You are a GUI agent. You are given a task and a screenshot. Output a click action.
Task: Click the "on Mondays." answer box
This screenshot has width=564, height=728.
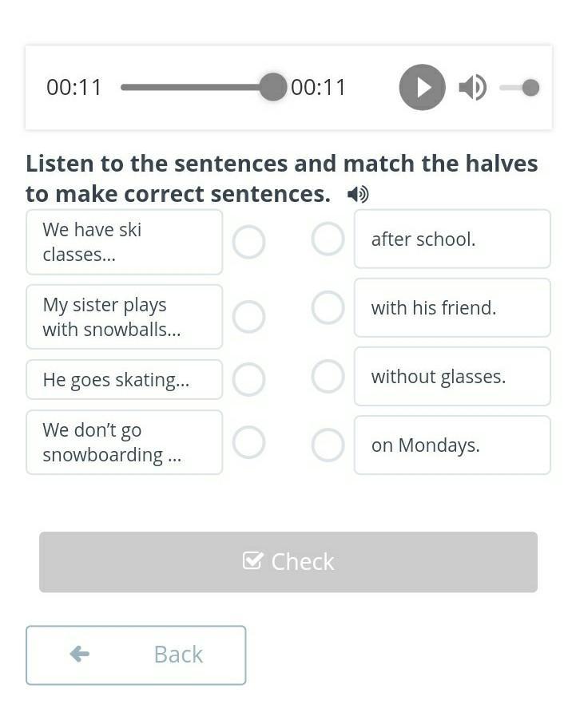(452, 445)
